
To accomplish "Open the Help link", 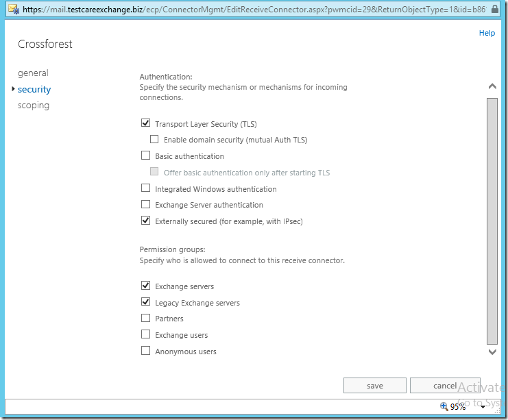I will click(487, 33).
